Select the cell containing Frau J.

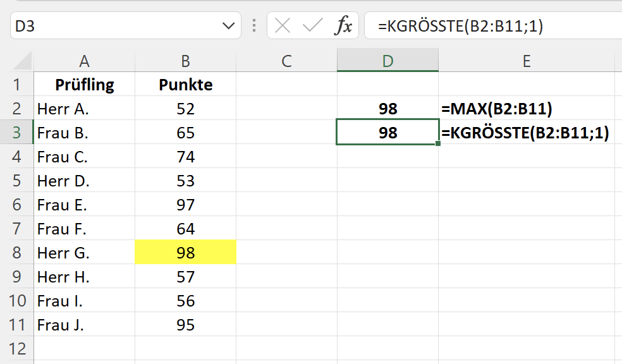point(84,325)
